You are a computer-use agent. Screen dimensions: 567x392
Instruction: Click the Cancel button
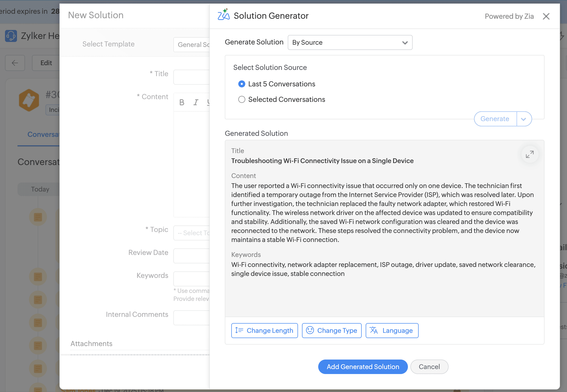(x=429, y=367)
